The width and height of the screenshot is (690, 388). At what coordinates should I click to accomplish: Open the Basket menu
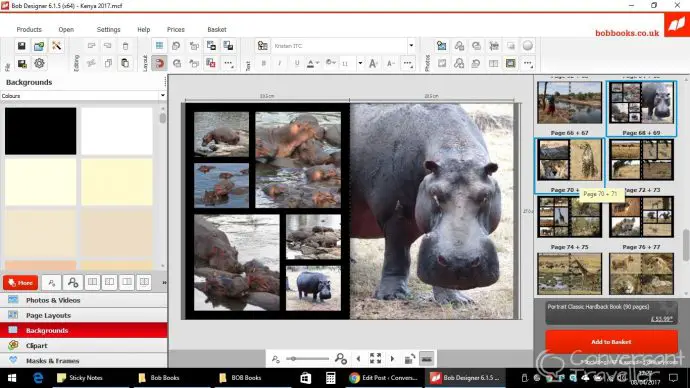[217, 29]
